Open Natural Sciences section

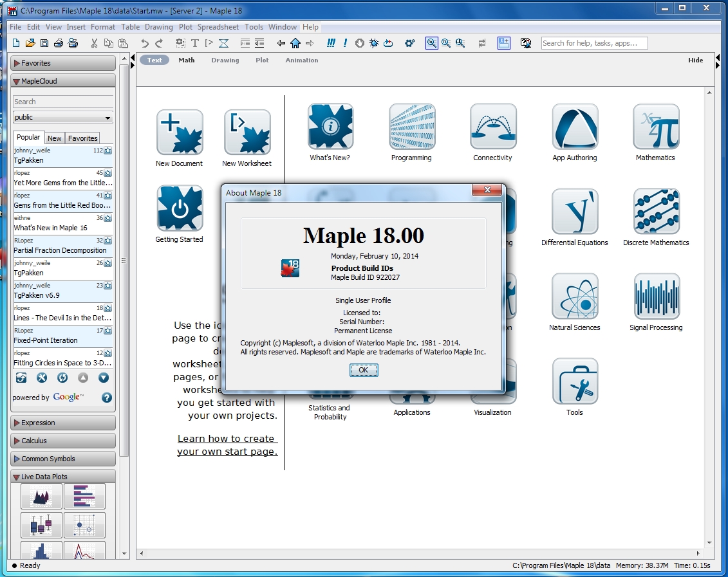575,296
